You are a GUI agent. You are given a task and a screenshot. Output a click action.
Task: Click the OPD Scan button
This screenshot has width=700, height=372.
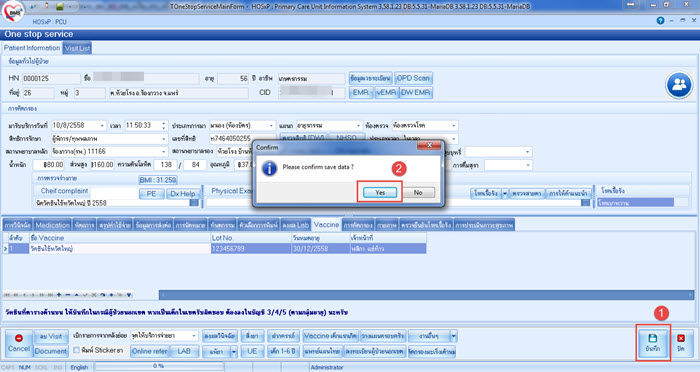pos(413,78)
